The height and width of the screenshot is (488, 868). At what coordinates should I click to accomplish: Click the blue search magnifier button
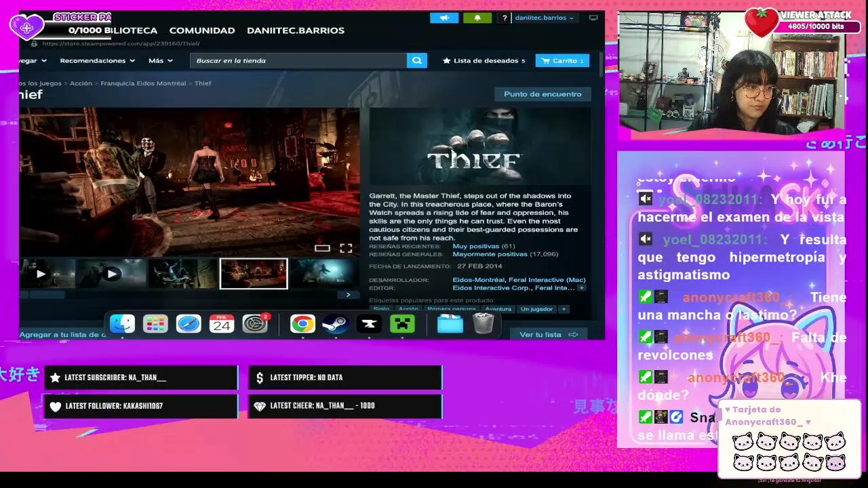point(417,60)
